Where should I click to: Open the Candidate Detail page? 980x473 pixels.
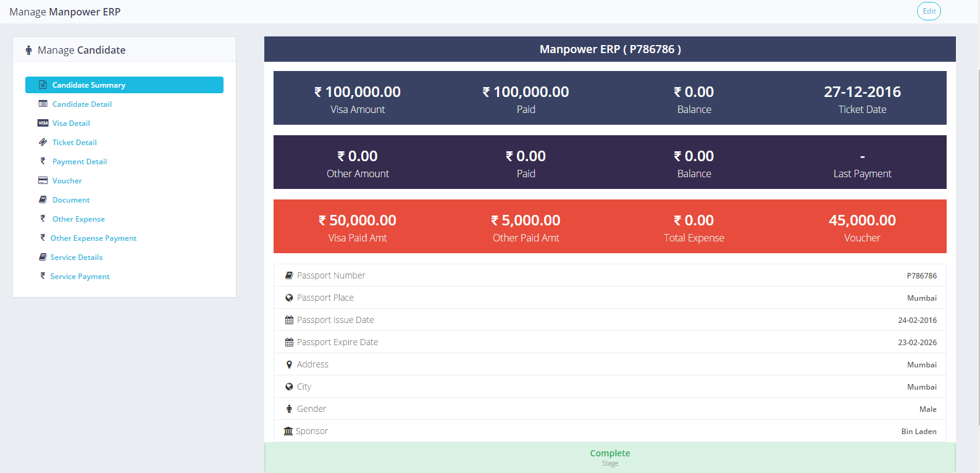point(82,104)
